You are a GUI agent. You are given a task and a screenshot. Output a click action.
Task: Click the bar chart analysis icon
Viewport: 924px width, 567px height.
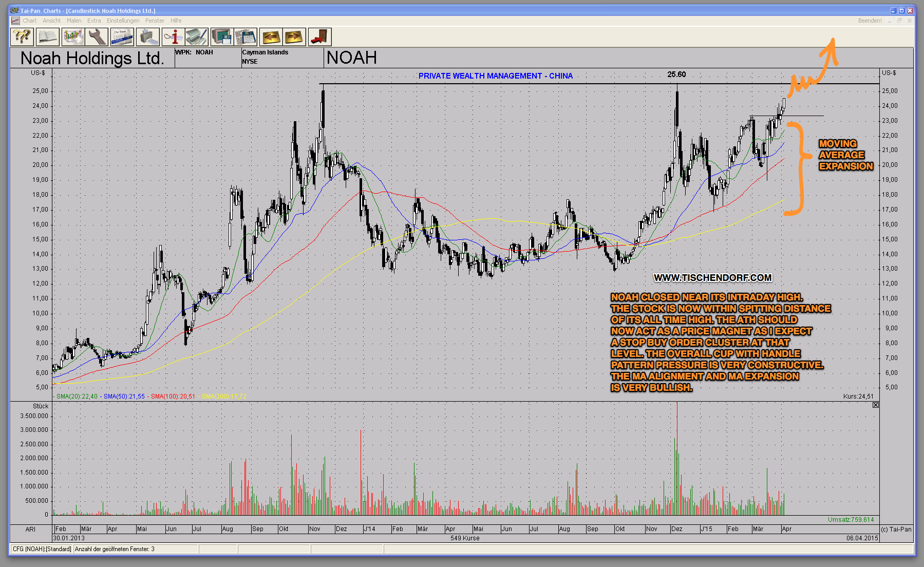point(73,37)
